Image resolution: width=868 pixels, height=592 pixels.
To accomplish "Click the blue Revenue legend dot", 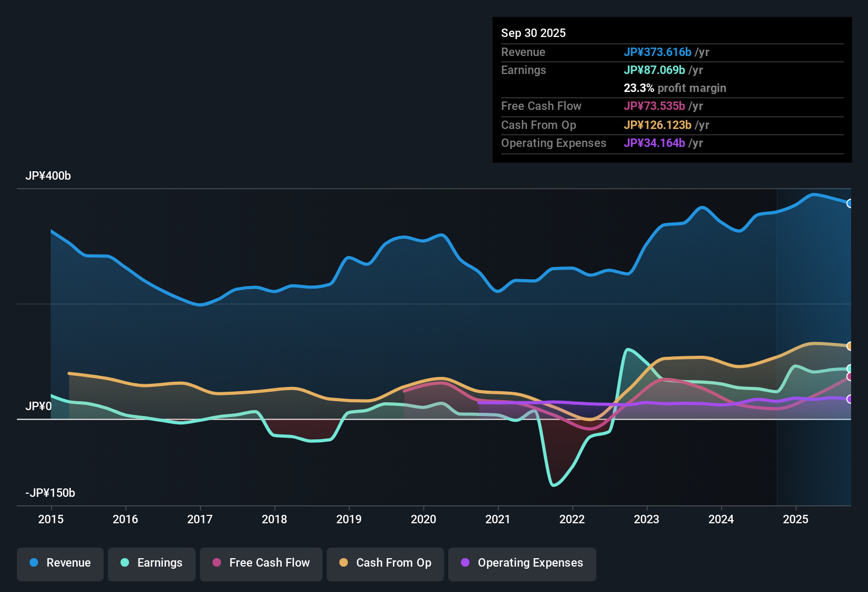I will point(33,563).
